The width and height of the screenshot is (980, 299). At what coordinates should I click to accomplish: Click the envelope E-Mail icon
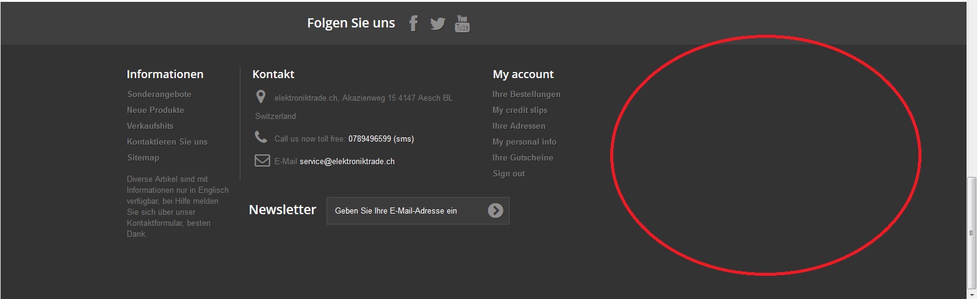262,160
